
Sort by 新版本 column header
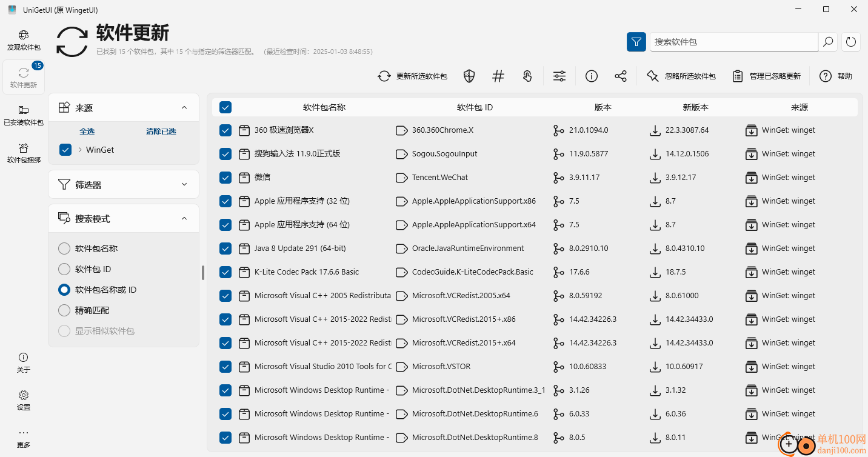[696, 107]
